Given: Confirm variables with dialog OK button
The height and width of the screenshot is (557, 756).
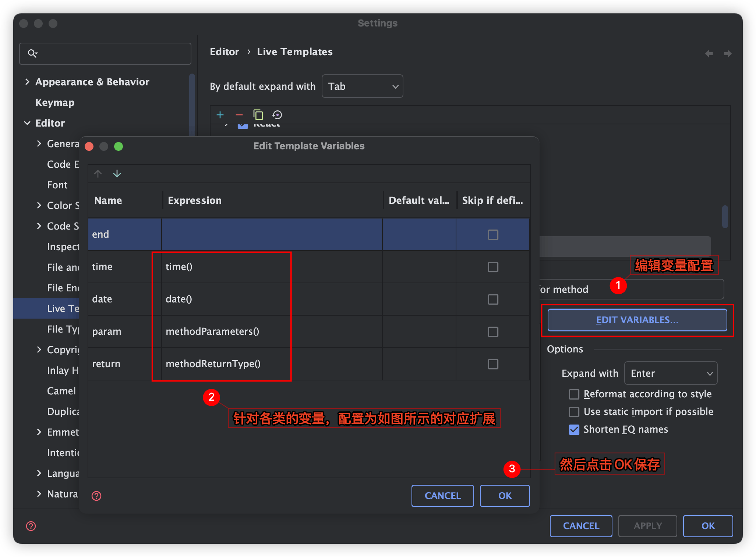Looking at the screenshot, I should click(x=505, y=496).
